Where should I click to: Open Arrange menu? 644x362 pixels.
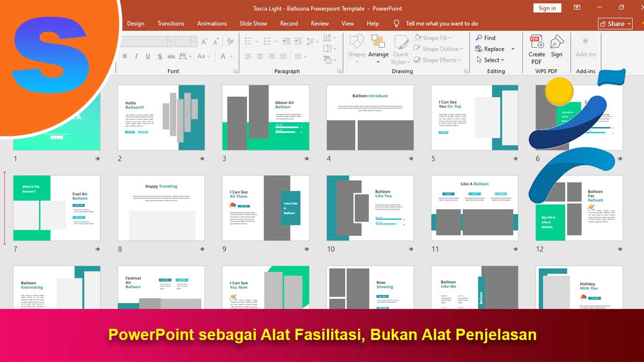pyautogui.click(x=378, y=49)
